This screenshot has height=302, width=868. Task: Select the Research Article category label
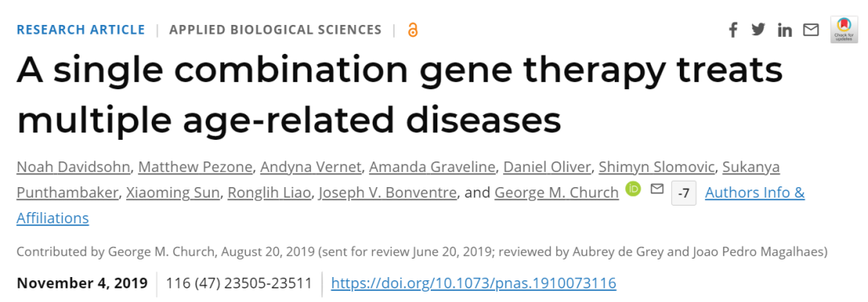81,30
